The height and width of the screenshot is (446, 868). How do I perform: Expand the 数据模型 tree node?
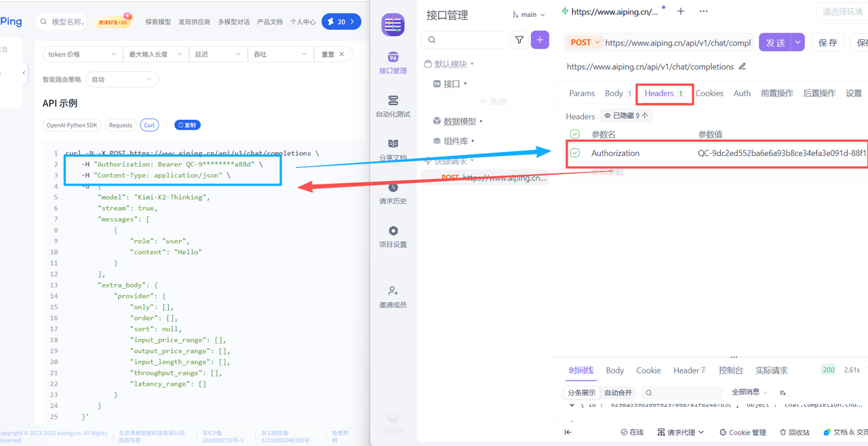point(458,121)
